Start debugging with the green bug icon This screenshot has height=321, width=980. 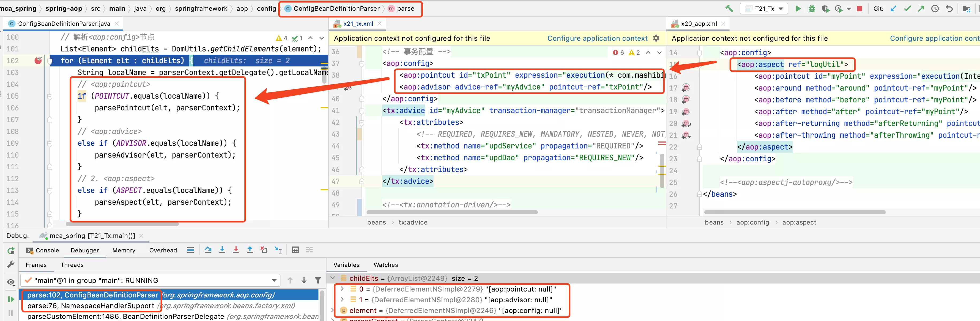tap(811, 8)
